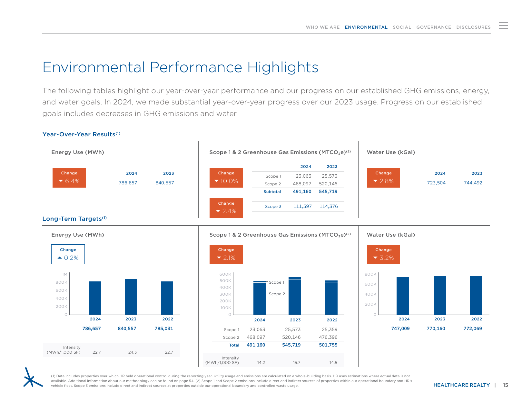The width and height of the screenshot is (532, 411).
Task: Click the Scope 2 value 476,396 for 2022
Action: [328, 337]
